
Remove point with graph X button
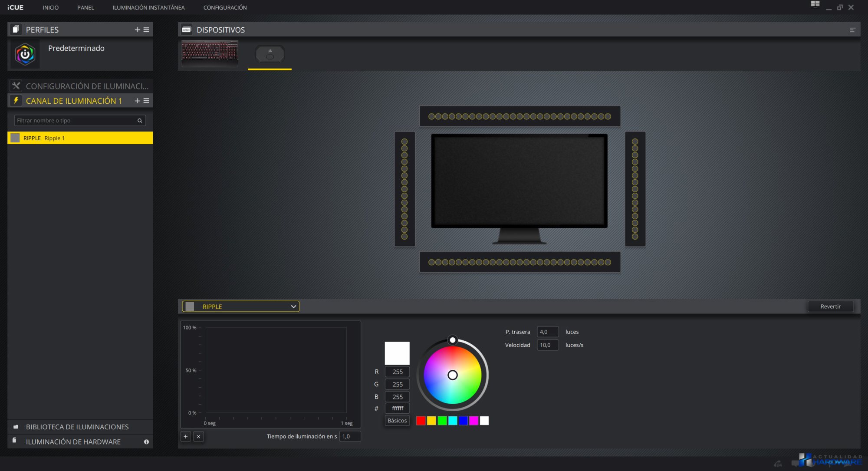[198, 436]
